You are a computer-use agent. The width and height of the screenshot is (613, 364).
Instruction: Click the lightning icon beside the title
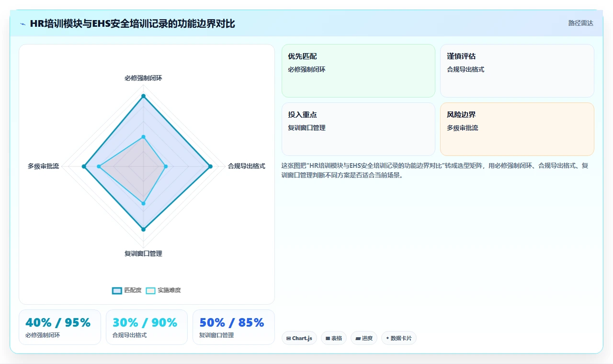coord(23,24)
